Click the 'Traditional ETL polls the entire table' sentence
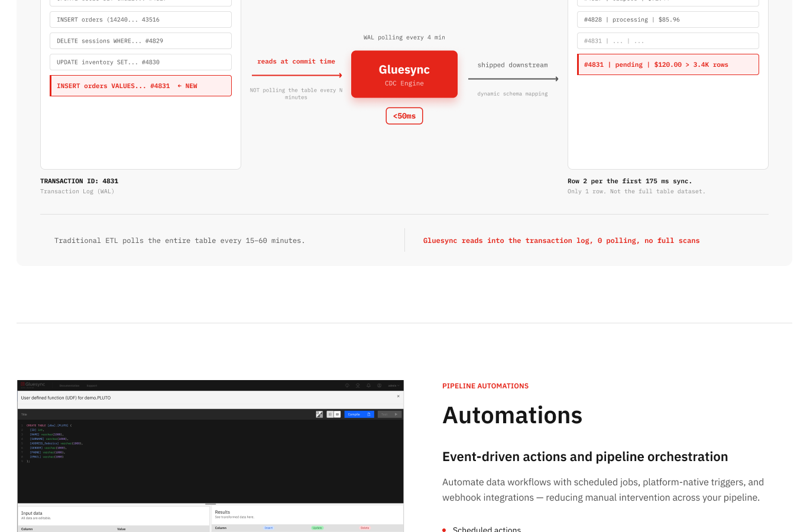 tap(180, 241)
